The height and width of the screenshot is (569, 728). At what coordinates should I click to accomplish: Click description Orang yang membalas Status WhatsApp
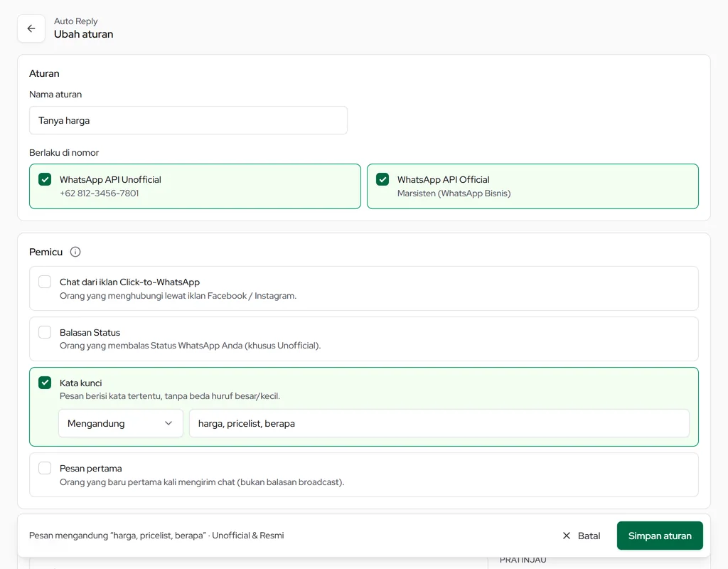(191, 346)
